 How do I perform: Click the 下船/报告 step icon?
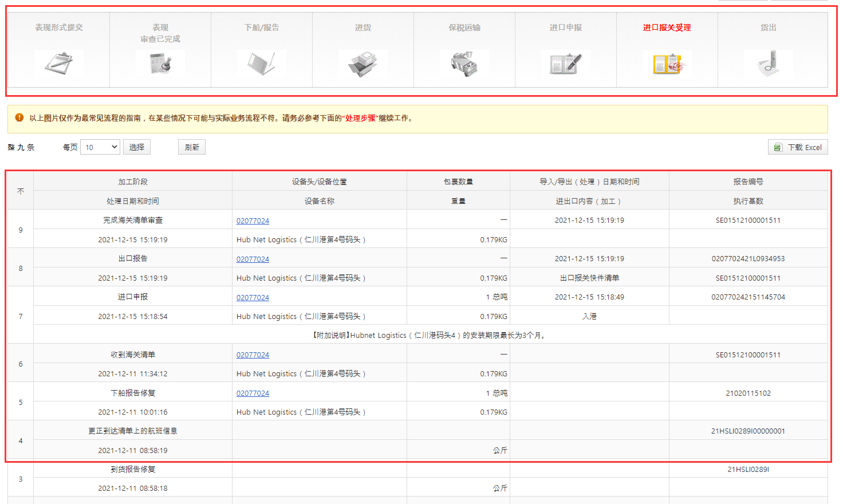pyautogui.click(x=261, y=64)
